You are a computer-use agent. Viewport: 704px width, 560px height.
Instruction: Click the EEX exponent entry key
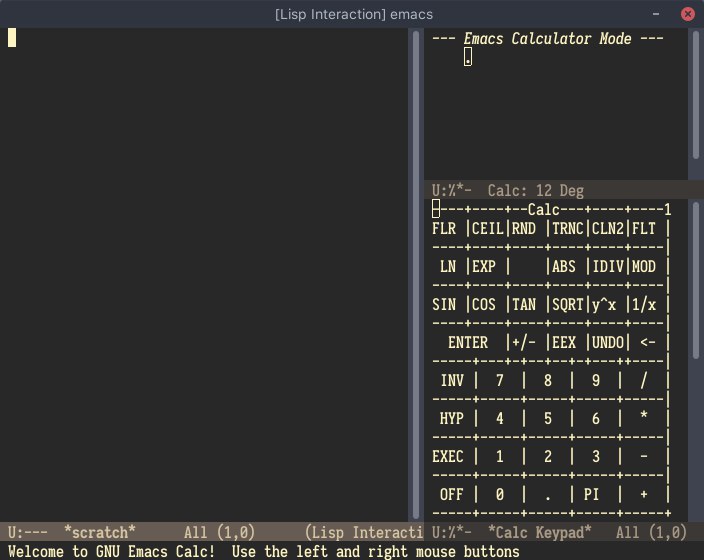coord(563,343)
